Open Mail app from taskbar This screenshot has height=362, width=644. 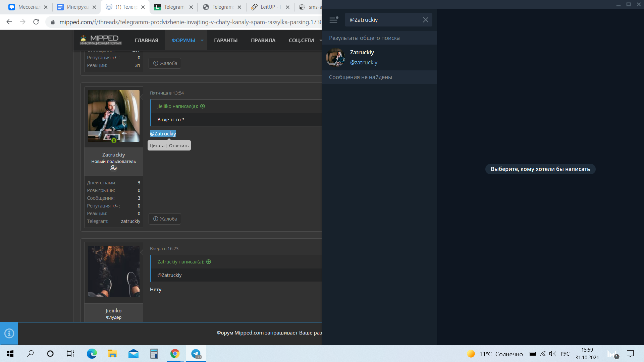click(x=133, y=354)
